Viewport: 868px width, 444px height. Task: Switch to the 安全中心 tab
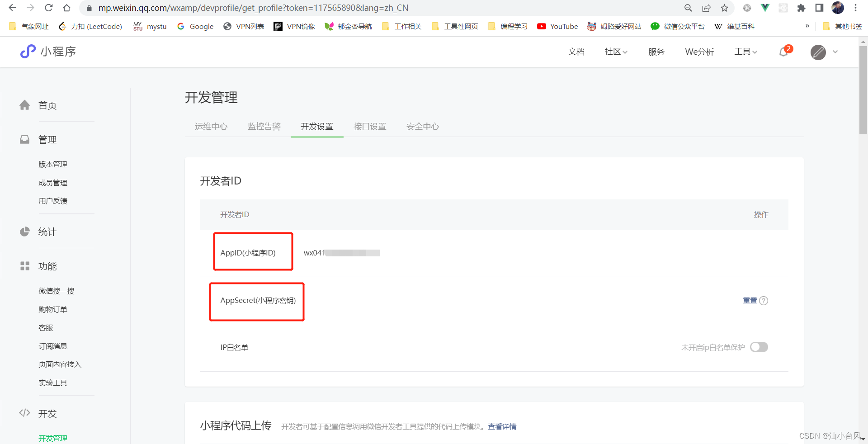[422, 127]
